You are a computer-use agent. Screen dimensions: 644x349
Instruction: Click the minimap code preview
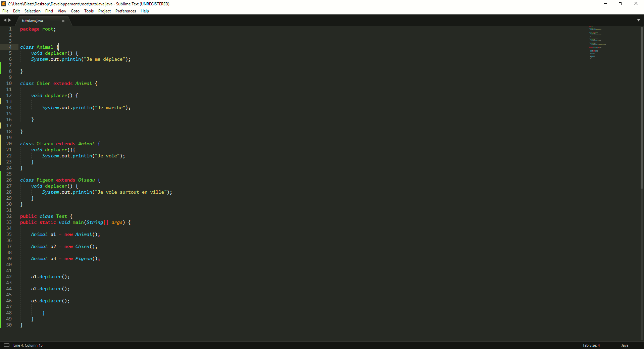pos(597,42)
